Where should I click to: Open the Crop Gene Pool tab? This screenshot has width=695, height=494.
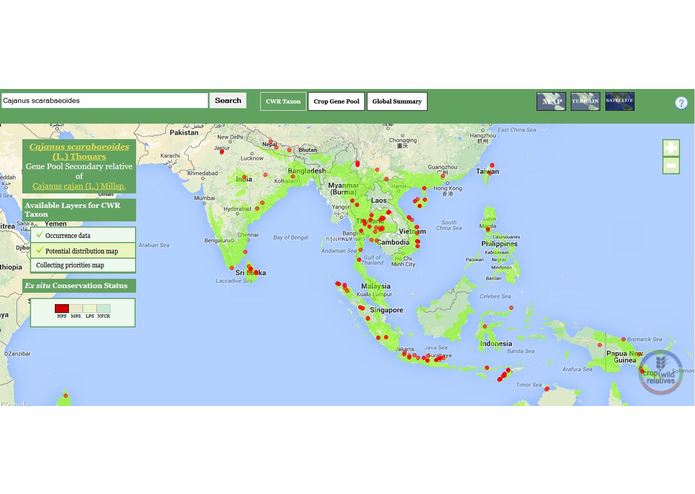coord(336,101)
